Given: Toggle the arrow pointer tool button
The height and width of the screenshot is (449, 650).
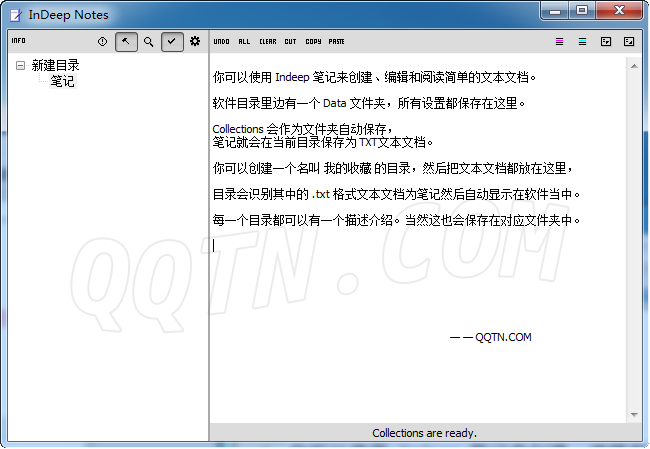Looking at the screenshot, I should click(126, 41).
